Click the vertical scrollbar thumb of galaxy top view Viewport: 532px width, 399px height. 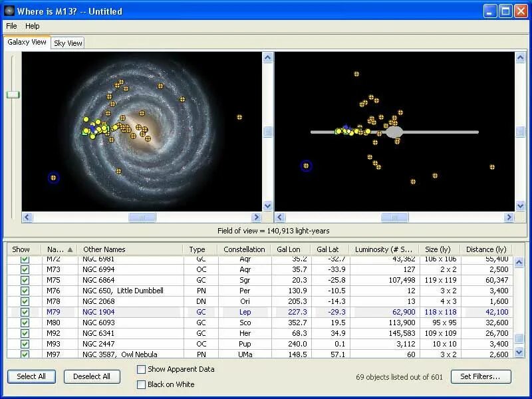click(267, 132)
